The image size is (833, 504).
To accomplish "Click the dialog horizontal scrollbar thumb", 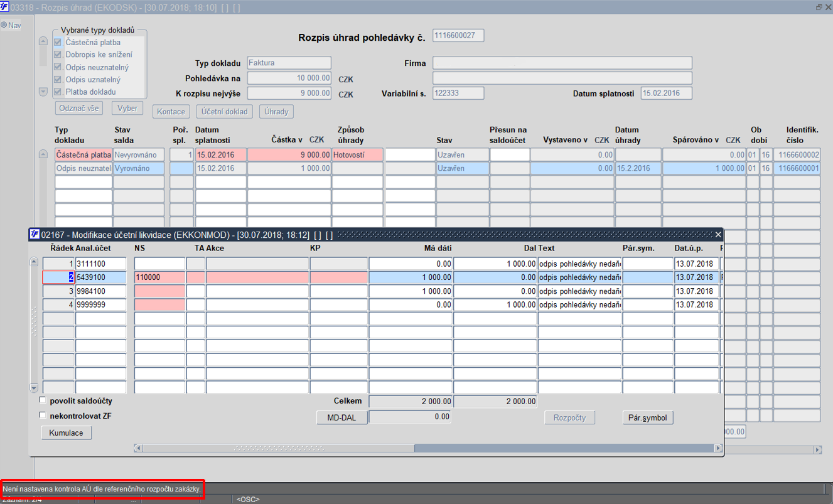I will 278,448.
